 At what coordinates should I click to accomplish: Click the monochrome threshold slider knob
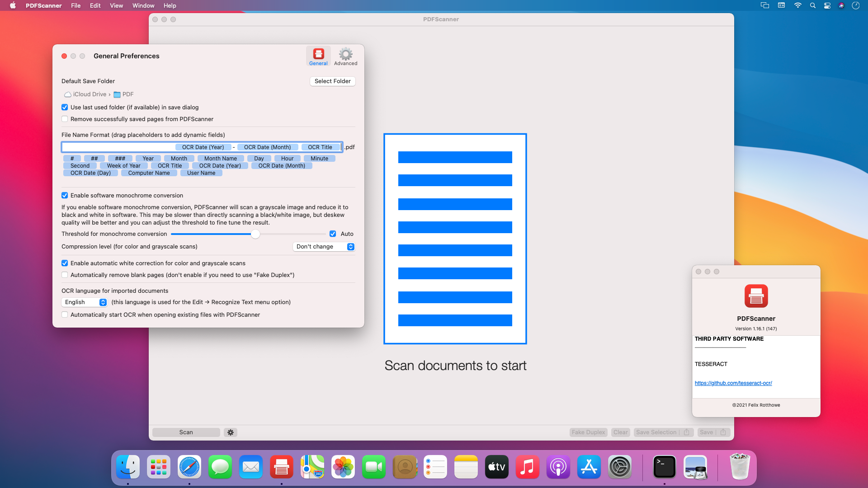[x=255, y=234]
